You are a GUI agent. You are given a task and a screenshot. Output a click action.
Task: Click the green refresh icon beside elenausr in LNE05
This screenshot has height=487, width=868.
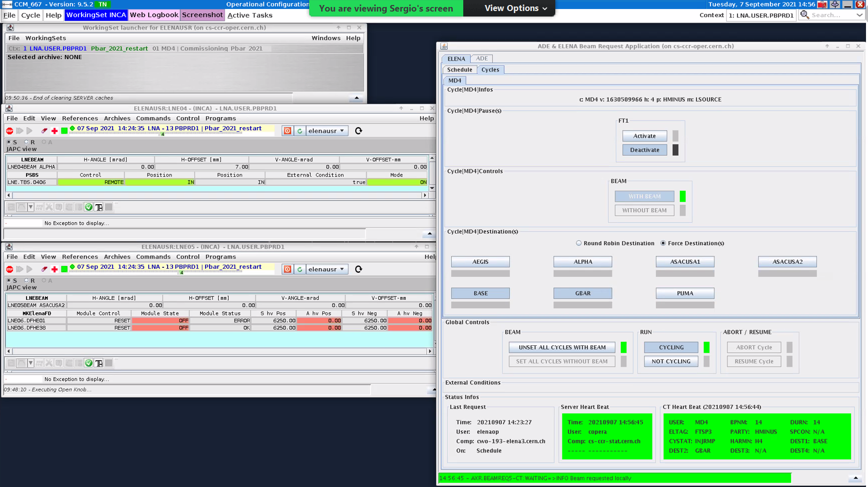(x=300, y=269)
